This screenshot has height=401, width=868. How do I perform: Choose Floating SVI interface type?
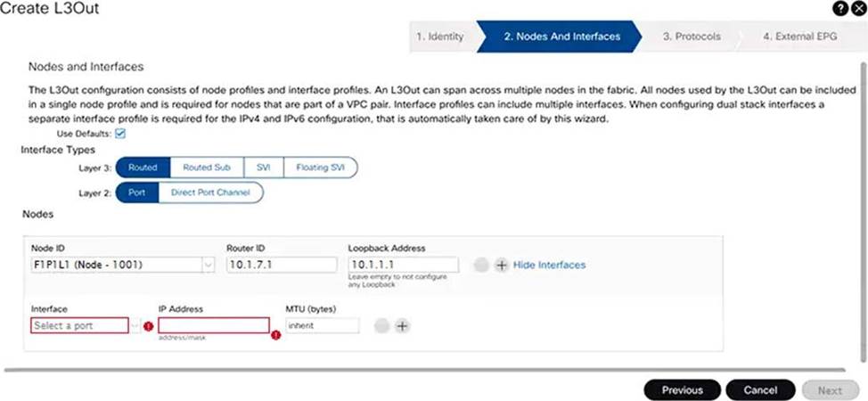(321, 168)
